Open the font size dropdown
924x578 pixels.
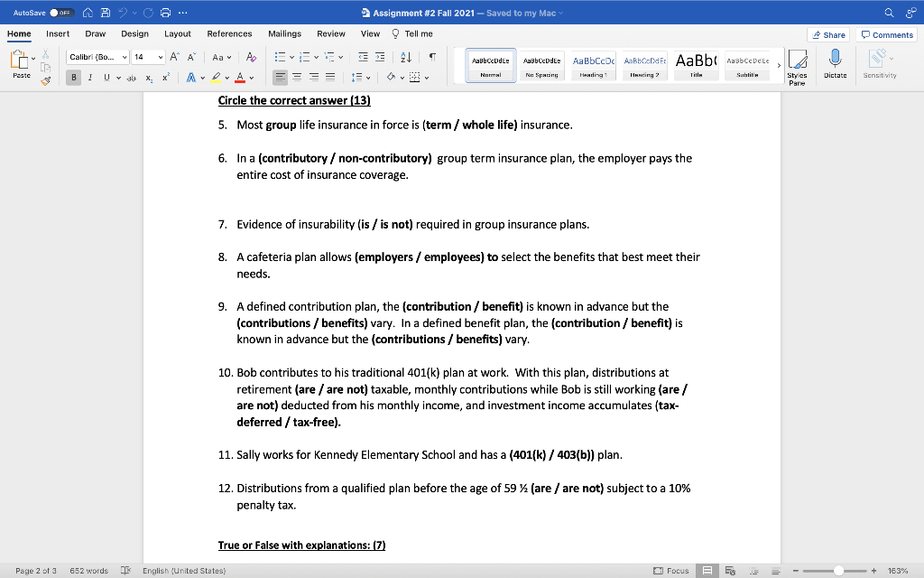(x=161, y=56)
